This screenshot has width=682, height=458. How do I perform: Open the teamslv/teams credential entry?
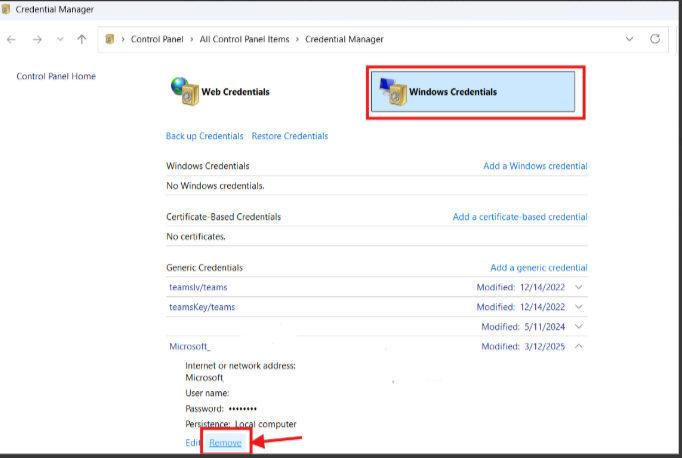point(198,287)
